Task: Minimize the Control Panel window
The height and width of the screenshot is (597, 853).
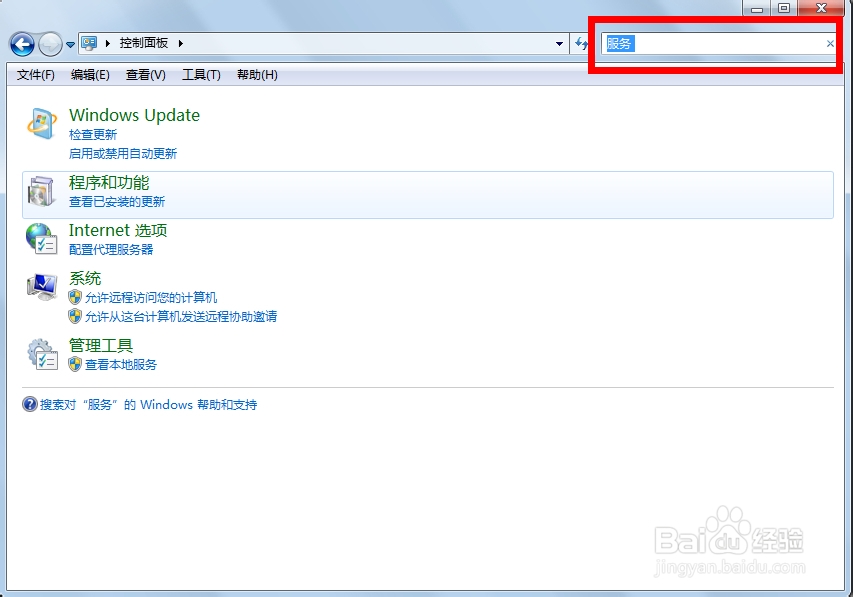Action: [x=757, y=8]
